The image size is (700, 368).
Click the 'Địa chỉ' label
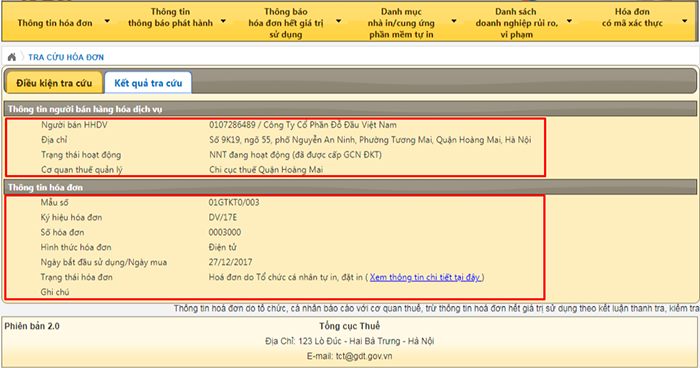[54, 140]
